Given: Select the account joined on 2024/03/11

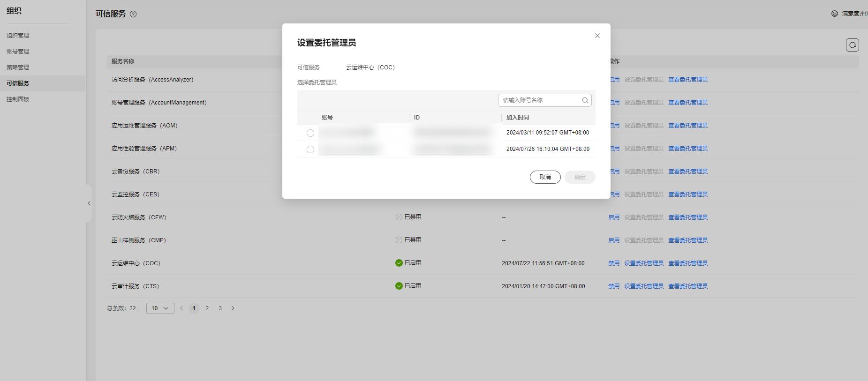Looking at the screenshot, I should [310, 133].
